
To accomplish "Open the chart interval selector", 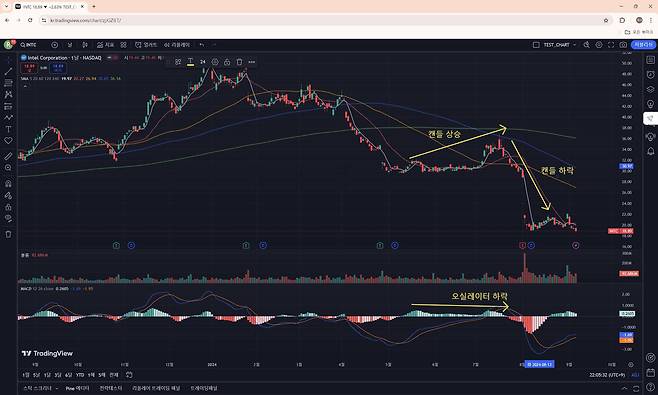I will [x=70, y=44].
